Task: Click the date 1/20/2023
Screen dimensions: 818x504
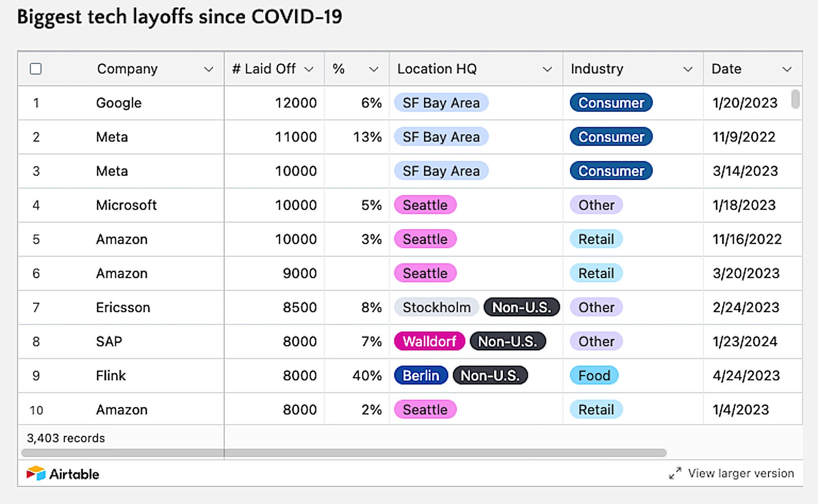Action: tap(745, 103)
